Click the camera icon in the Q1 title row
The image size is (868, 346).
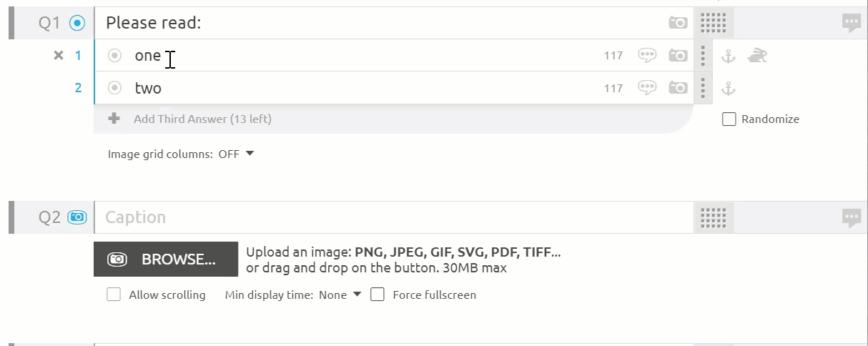click(x=677, y=23)
